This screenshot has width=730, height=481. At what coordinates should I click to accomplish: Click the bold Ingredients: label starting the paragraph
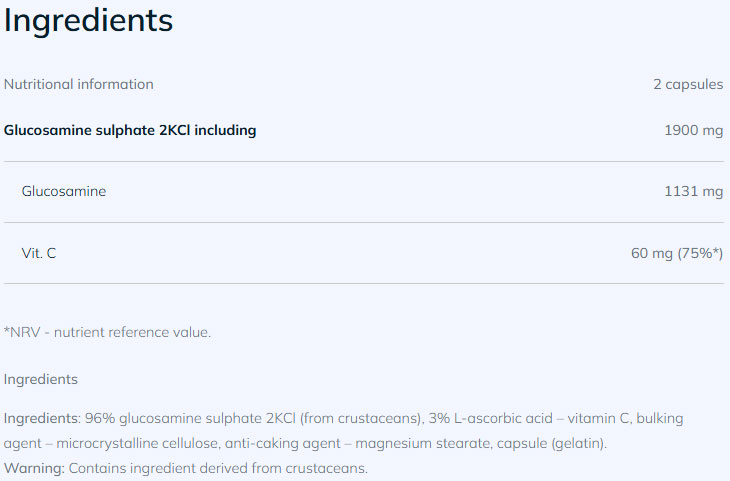click(x=42, y=419)
